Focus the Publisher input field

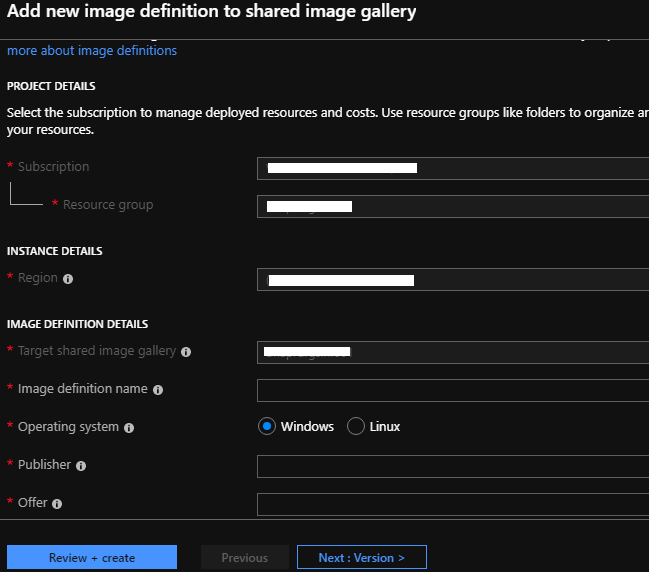[452, 466]
